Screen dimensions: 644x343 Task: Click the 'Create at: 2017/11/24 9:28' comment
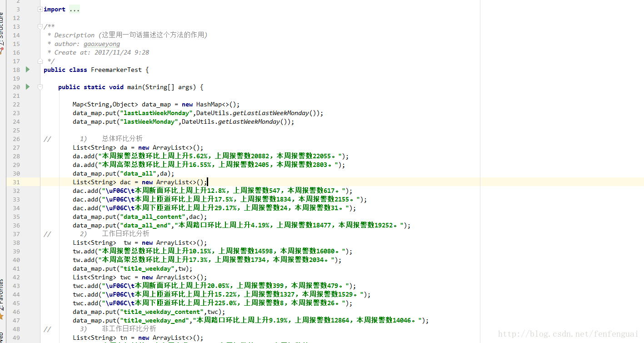102,52
